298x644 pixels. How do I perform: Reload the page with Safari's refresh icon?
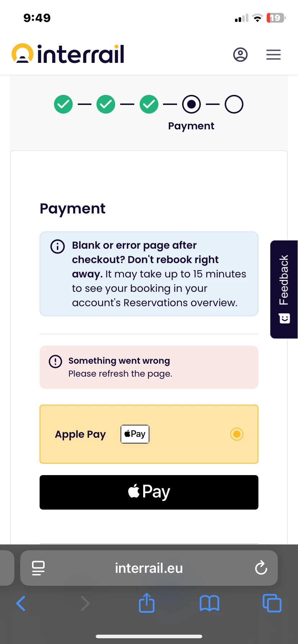click(261, 568)
